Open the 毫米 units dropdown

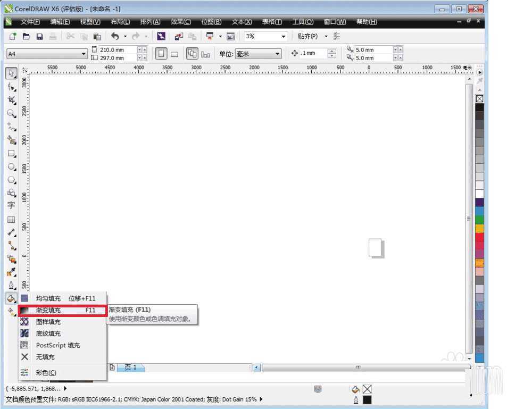point(277,54)
